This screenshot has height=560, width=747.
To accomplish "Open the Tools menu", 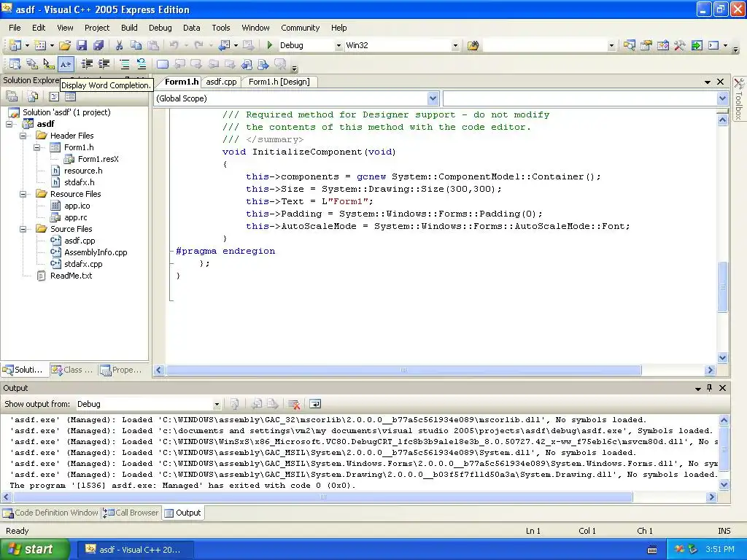I will pos(221,28).
